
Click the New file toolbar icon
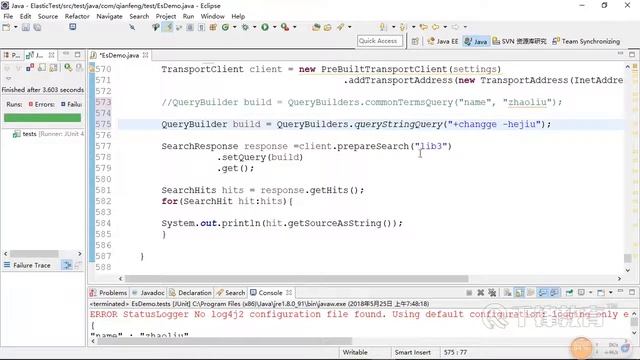click(6, 27)
